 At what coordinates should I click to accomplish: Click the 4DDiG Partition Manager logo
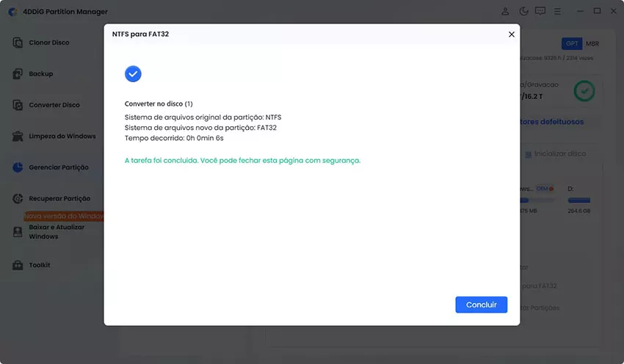click(12, 12)
